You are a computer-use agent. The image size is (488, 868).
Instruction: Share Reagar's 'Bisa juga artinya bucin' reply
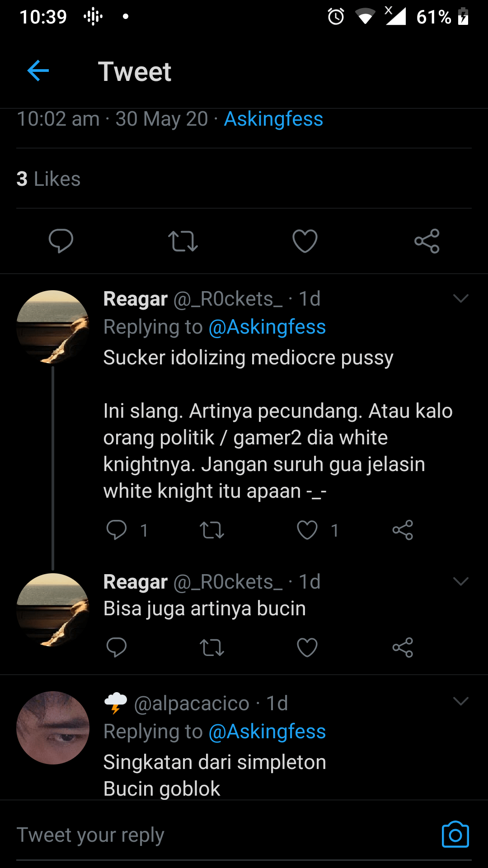coord(403,647)
